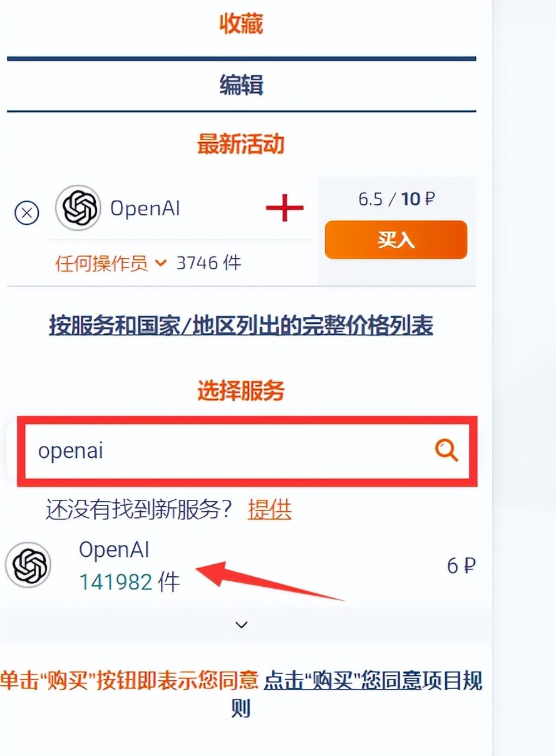Click the 6 ₽ price of OpenAI result
Viewport: 556px width, 756px height.
coord(461,566)
